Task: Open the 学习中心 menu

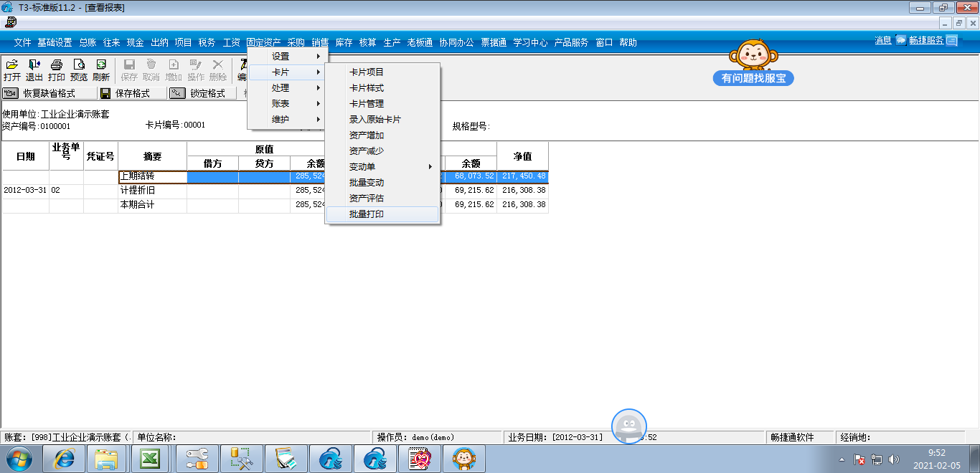Action: [x=530, y=43]
